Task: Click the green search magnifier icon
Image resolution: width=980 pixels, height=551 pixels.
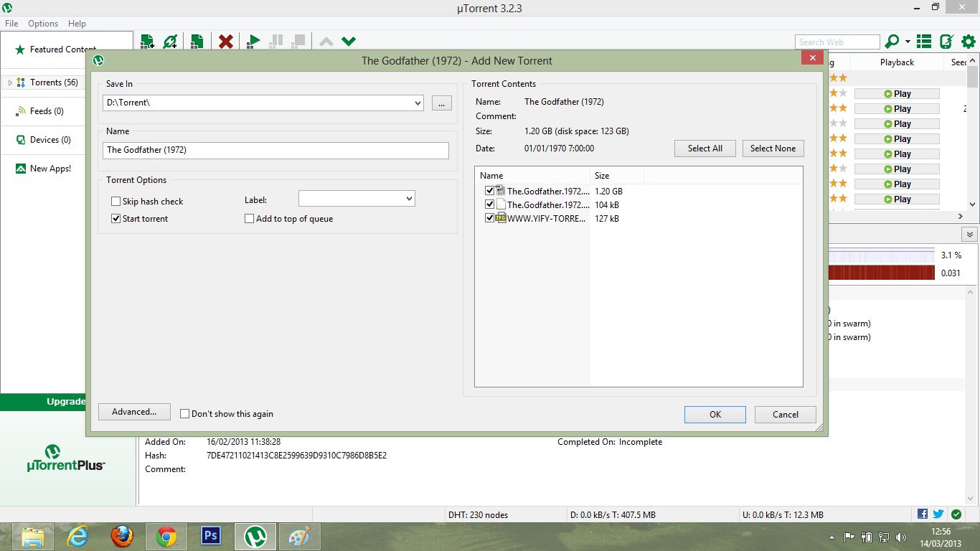Action: click(892, 42)
